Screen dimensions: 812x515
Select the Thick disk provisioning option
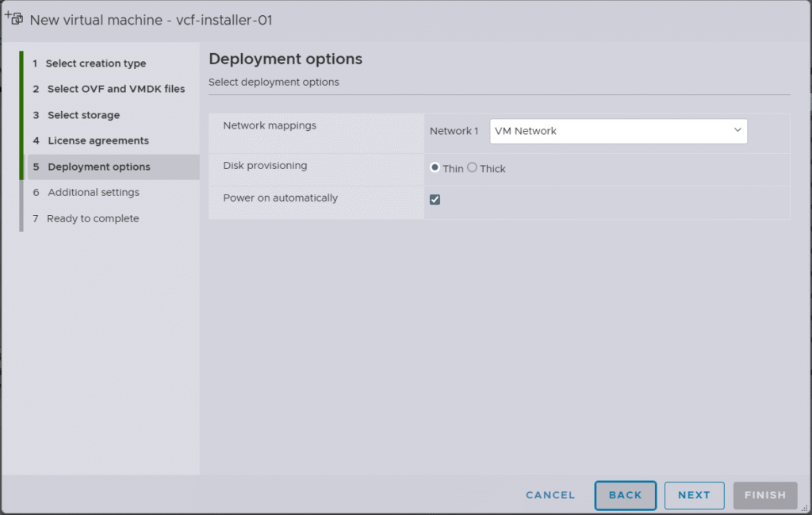[x=473, y=168]
